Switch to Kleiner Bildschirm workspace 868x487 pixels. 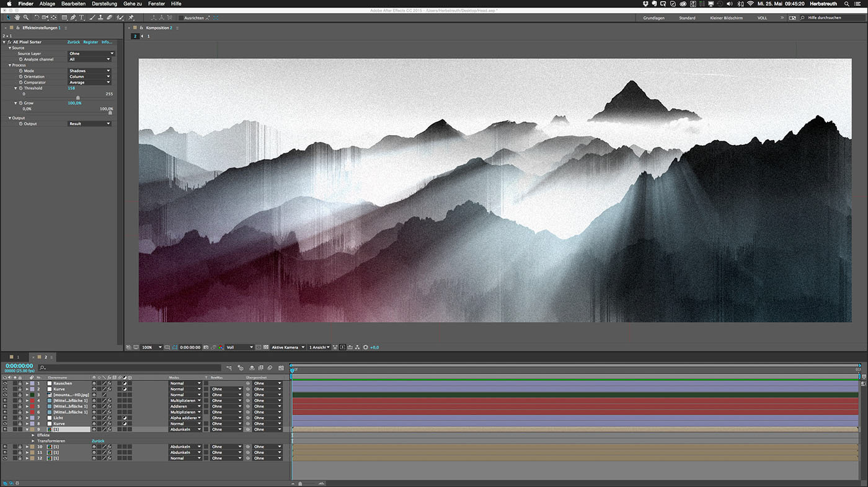[x=726, y=18]
